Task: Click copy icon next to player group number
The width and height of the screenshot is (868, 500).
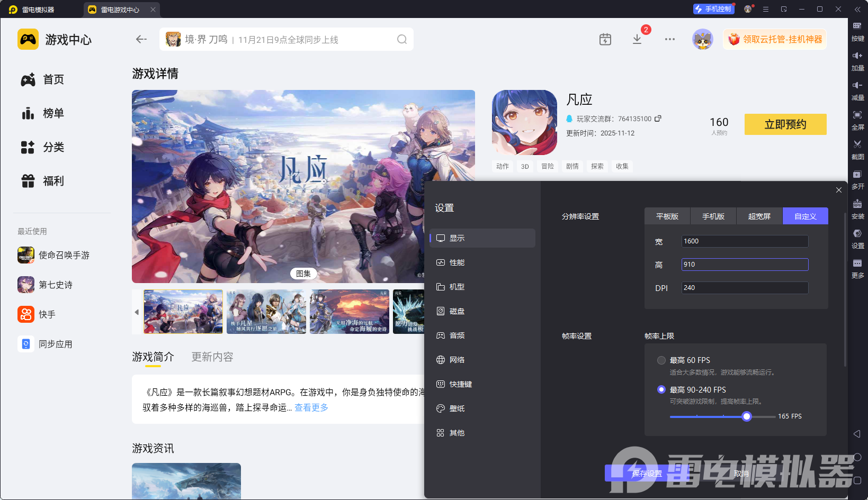Action: pyautogui.click(x=658, y=119)
